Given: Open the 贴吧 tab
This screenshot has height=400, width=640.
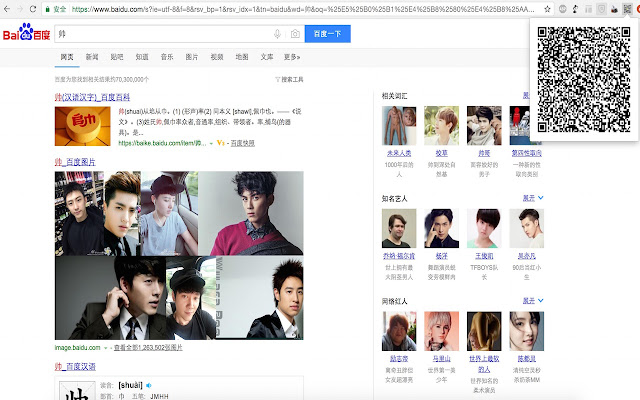Looking at the screenshot, I should 117,57.
